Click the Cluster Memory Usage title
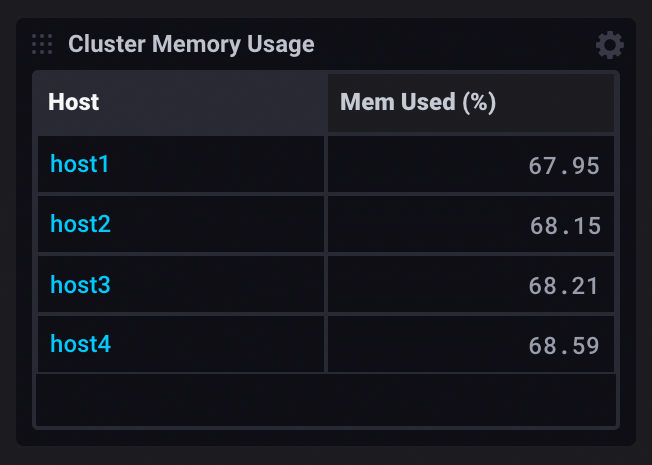652x465 pixels. tap(191, 44)
